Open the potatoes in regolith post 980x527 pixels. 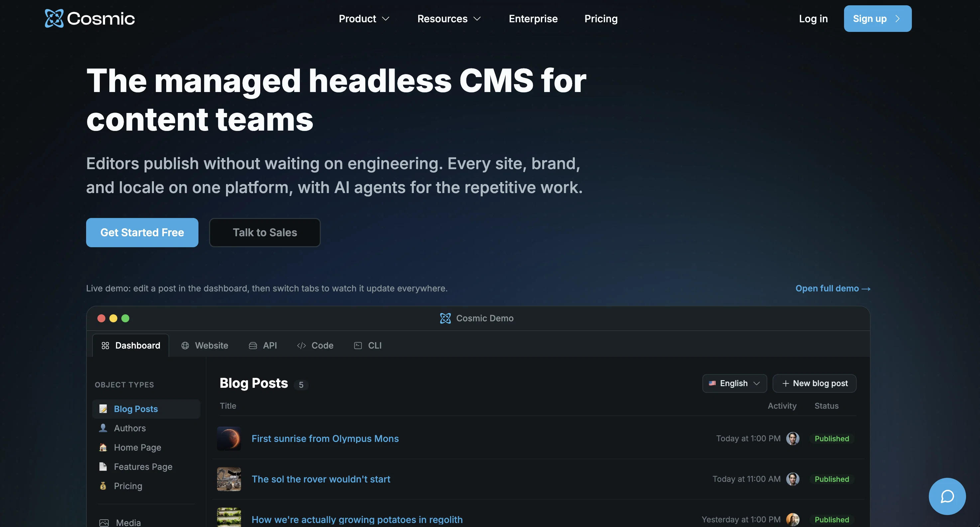(x=357, y=519)
